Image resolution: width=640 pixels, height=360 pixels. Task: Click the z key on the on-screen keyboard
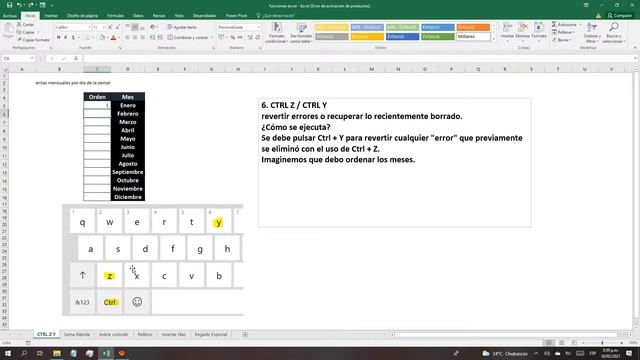(109, 276)
